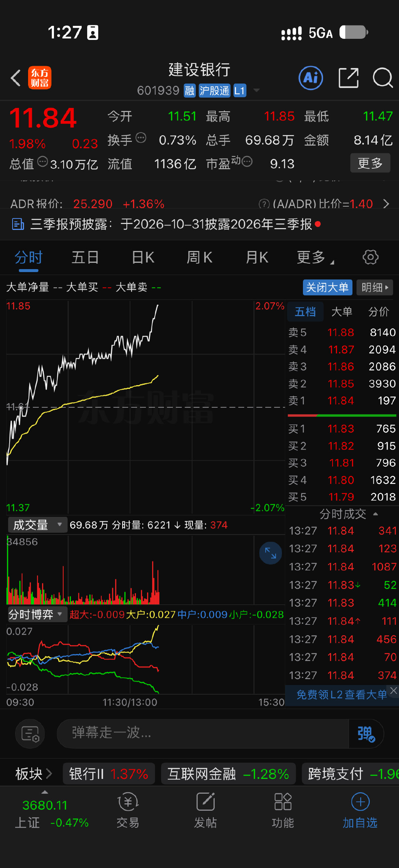Screen dimensions: 399x868
Task: Select the 大单 tab
Action: pos(342,312)
